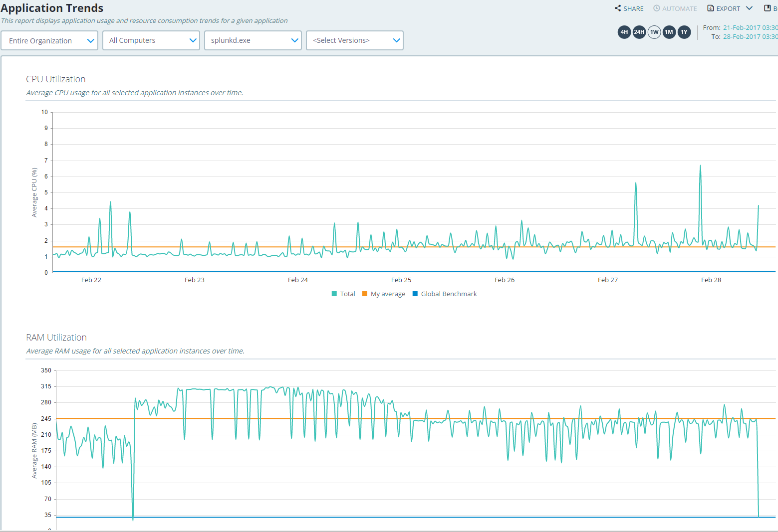Click the Export download icon
The image size is (778, 532).
(x=711, y=8)
